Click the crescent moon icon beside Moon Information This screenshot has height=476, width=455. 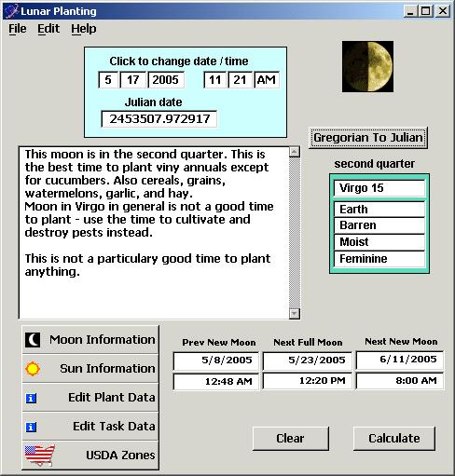point(33,340)
